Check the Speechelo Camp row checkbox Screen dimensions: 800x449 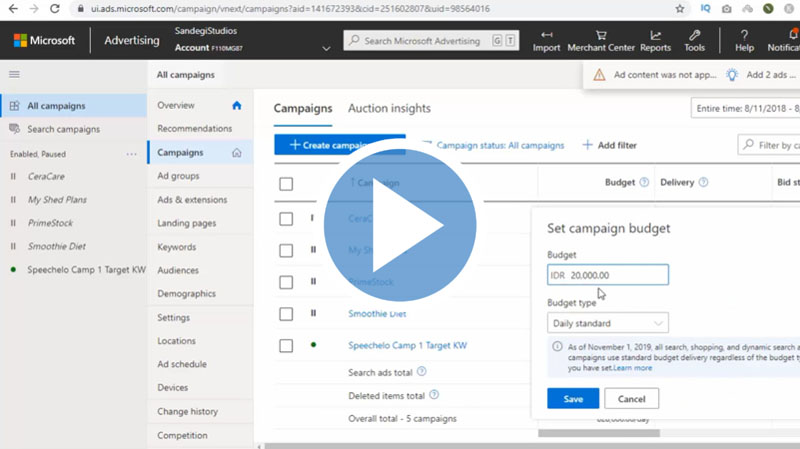pyautogui.click(x=286, y=345)
